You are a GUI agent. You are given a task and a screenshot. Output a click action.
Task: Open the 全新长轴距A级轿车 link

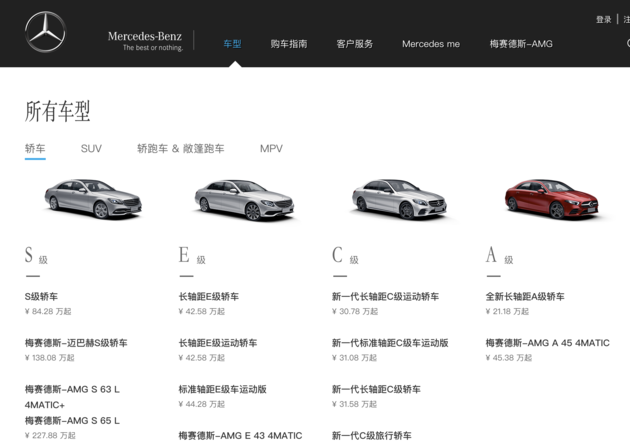click(x=525, y=297)
